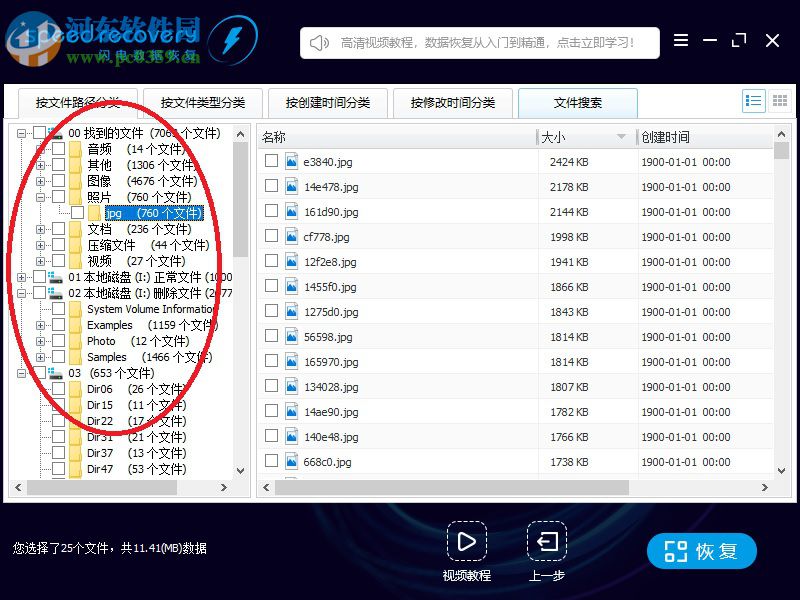Click the 上一步 back icon at bottom
800x600 pixels.
(x=546, y=542)
